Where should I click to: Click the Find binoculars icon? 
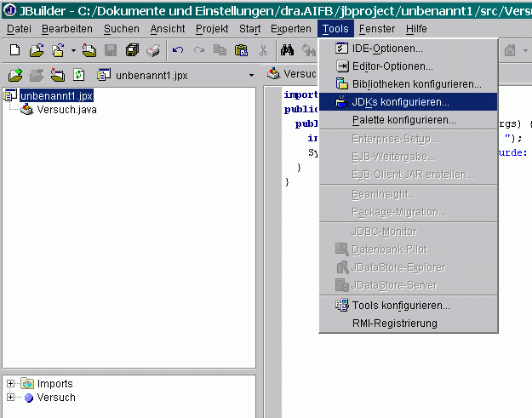288,51
